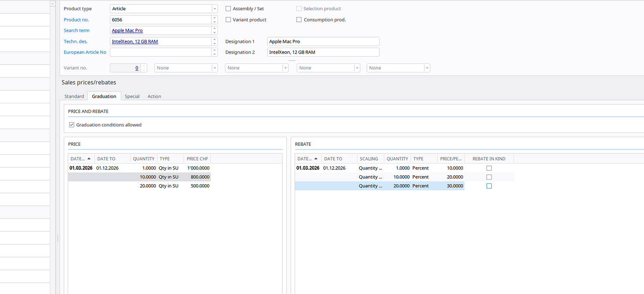Click the Apple Mac Pro search term link
Screen dimensions: 644x294
click(x=127, y=30)
